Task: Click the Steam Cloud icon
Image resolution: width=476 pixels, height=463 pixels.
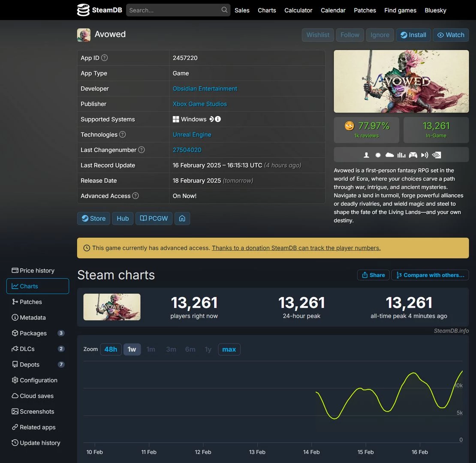Action: coord(389,155)
